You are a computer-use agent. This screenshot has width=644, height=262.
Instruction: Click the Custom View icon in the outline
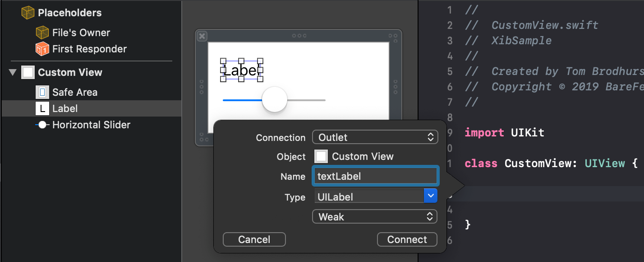click(28, 72)
